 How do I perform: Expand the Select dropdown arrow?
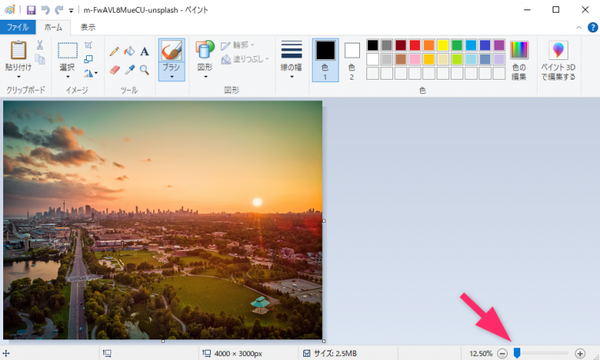[x=68, y=77]
